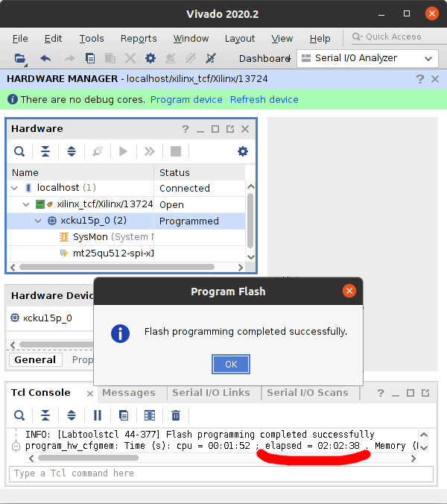Image resolution: width=447 pixels, height=504 pixels.
Task: Search in the Tcl Console
Action: 19,415
